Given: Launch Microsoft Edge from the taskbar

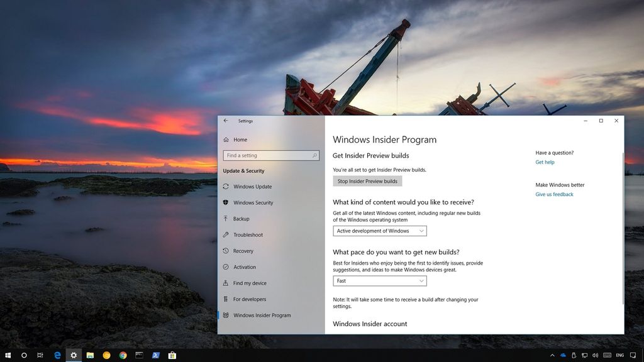Looking at the screenshot, I should click(x=57, y=355).
